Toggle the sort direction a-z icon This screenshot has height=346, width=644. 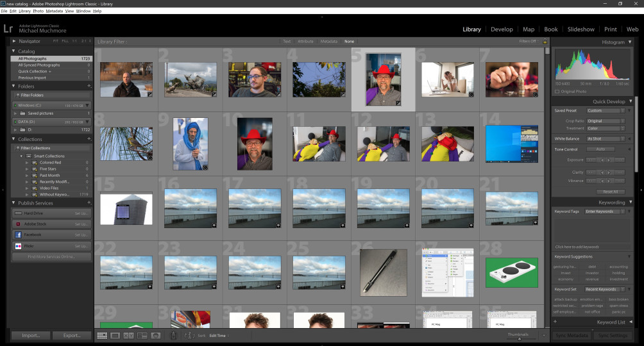point(189,336)
